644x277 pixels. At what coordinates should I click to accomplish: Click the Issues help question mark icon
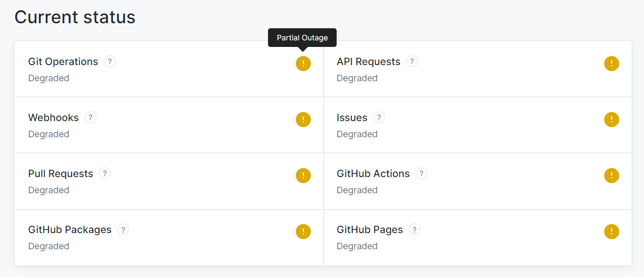pos(379,118)
